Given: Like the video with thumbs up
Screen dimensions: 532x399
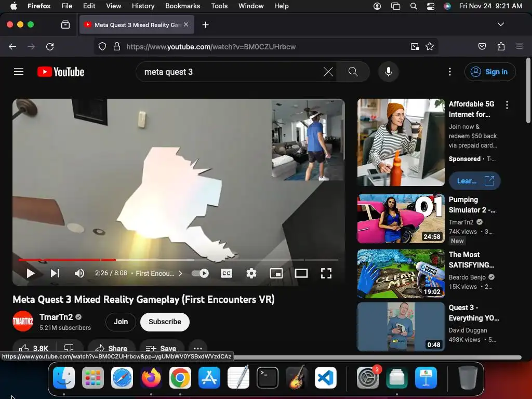Looking at the screenshot, I should coord(34,348).
